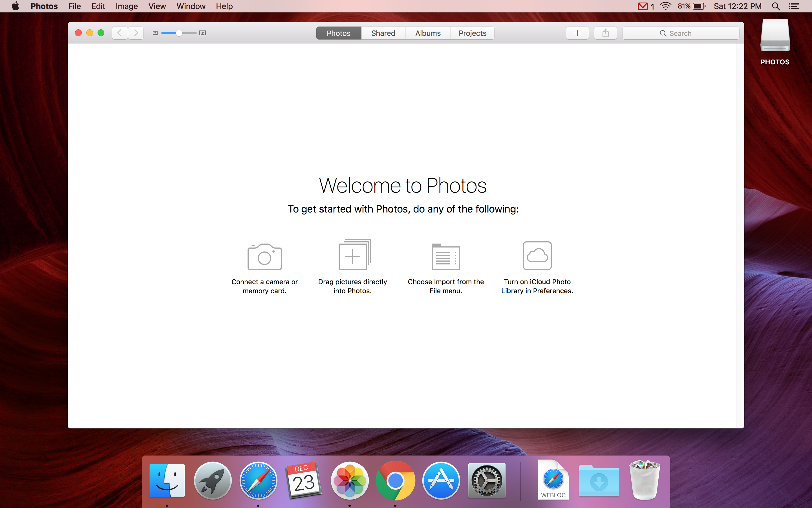The image size is (812, 508).
Task: Open the Apple menu
Action: point(16,6)
